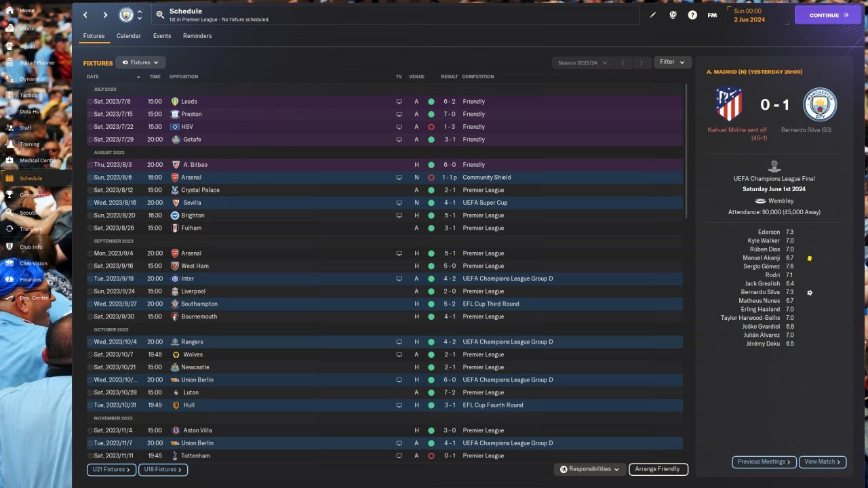Toggle the reminder circle on the HSV fixture
Image resolution: width=868 pixels, height=488 pixels.
tap(90, 127)
